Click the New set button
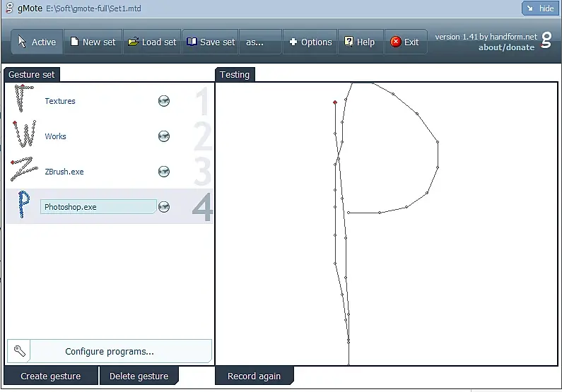This screenshot has height=392, width=562. coord(93,42)
